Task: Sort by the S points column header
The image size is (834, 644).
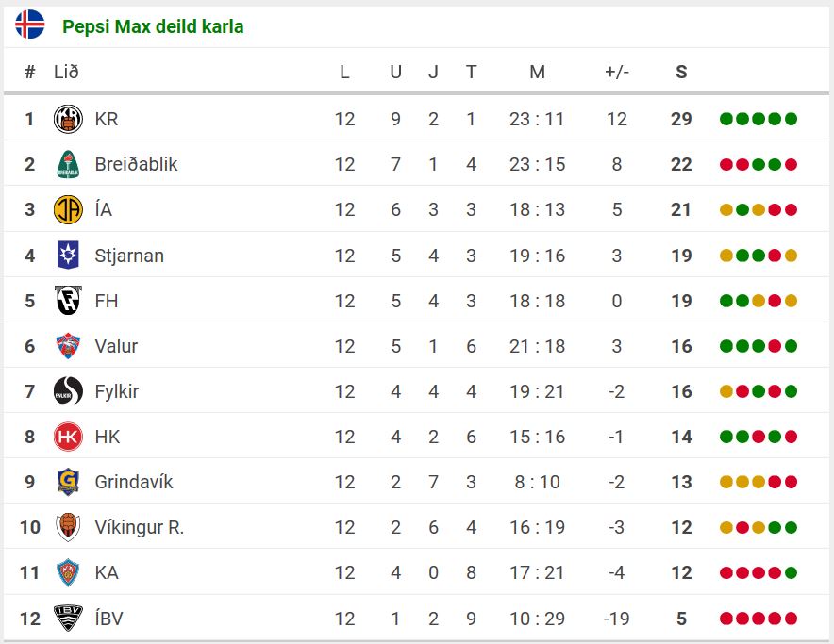Action: (681, 72)
